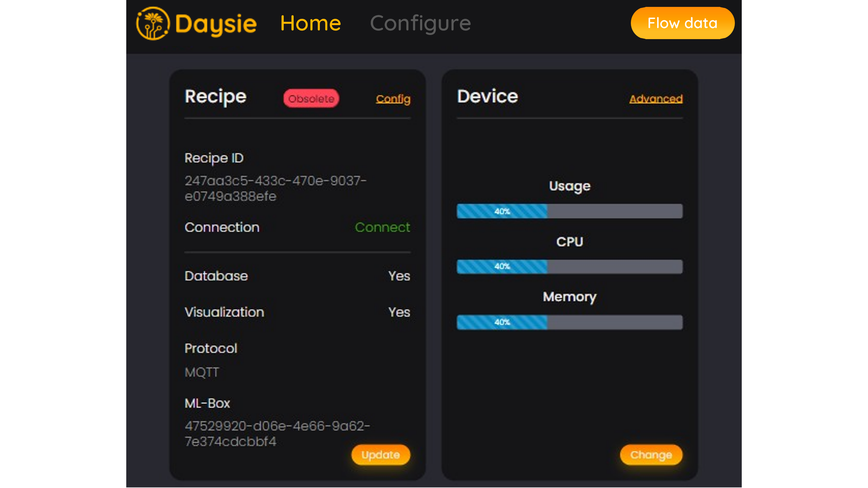Click the Memory label
This screenshot has height=488, width=868.
click(570, 297)
